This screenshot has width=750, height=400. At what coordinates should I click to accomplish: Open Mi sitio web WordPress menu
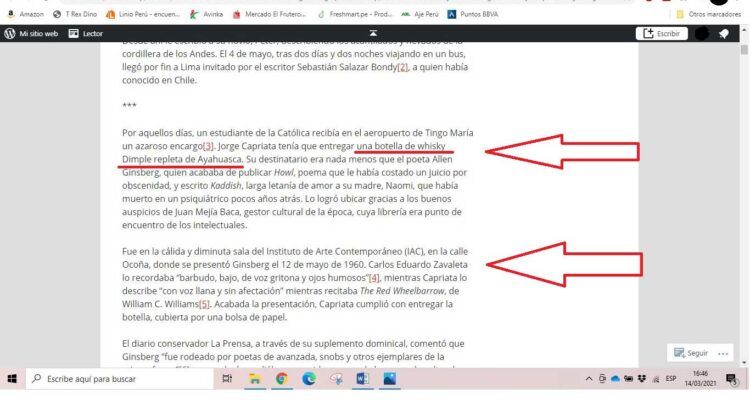click(32, 33)
